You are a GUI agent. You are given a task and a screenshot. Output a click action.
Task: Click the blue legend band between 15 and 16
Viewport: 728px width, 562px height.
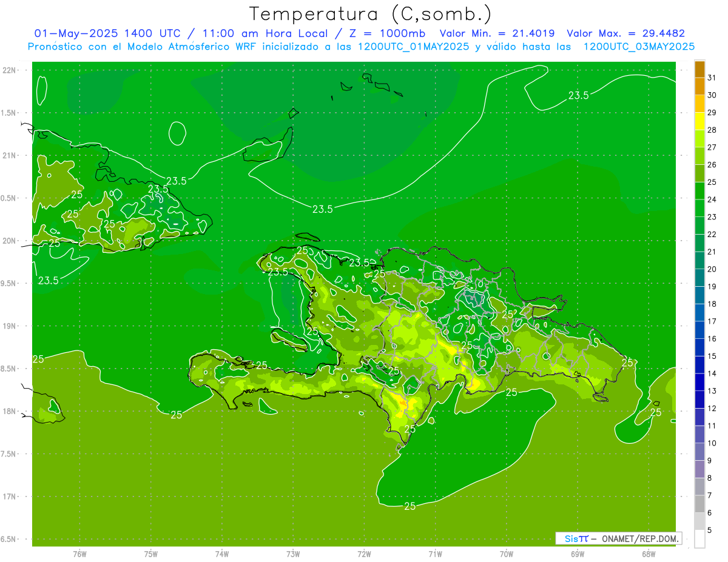point(699,347)
